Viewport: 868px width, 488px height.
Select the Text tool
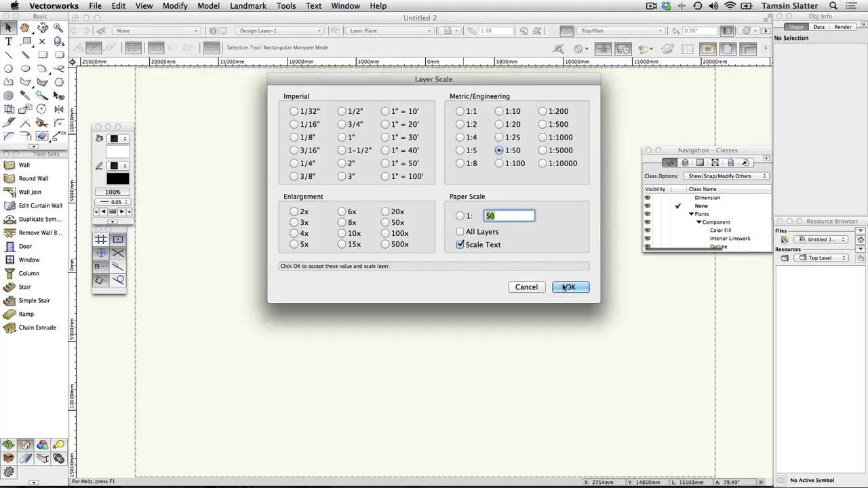(9, 41)
